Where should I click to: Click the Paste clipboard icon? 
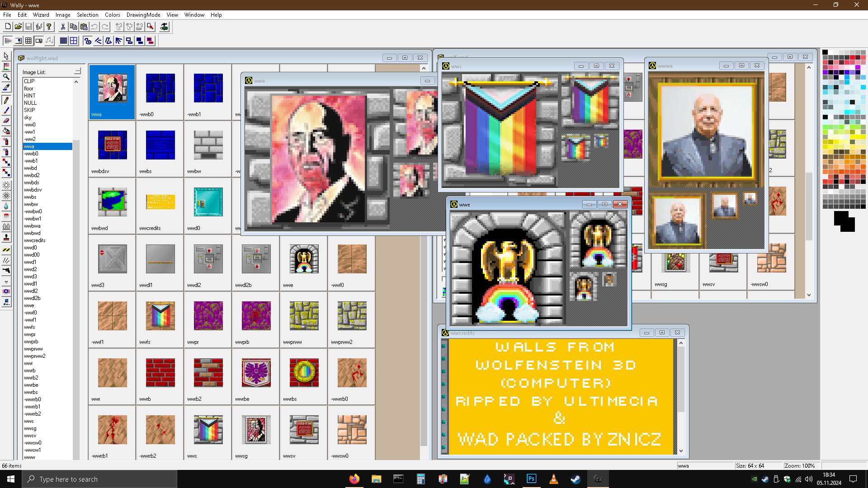84,27
